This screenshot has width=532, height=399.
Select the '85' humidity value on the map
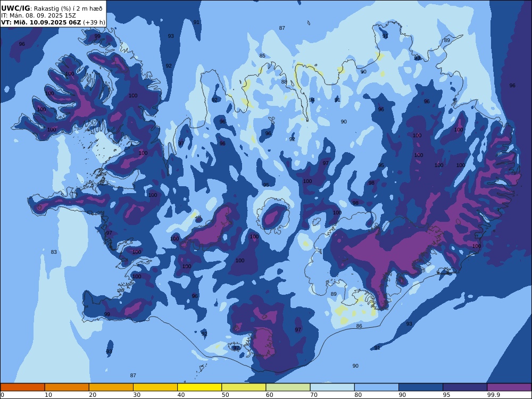(262, 56)
